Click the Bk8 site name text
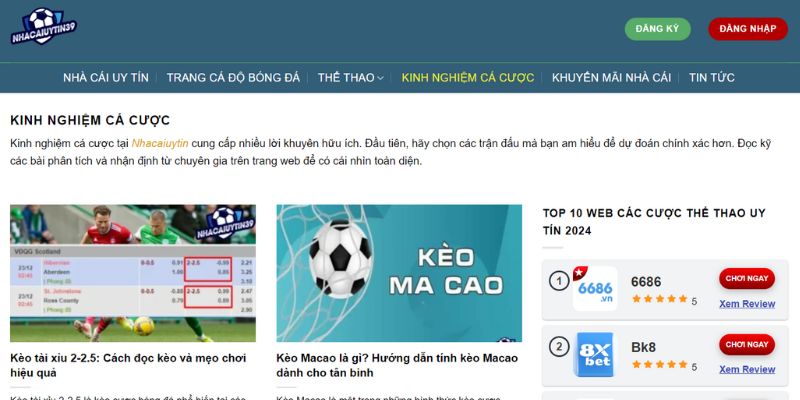This screenshot has width=800, height=400. [643, 347]
